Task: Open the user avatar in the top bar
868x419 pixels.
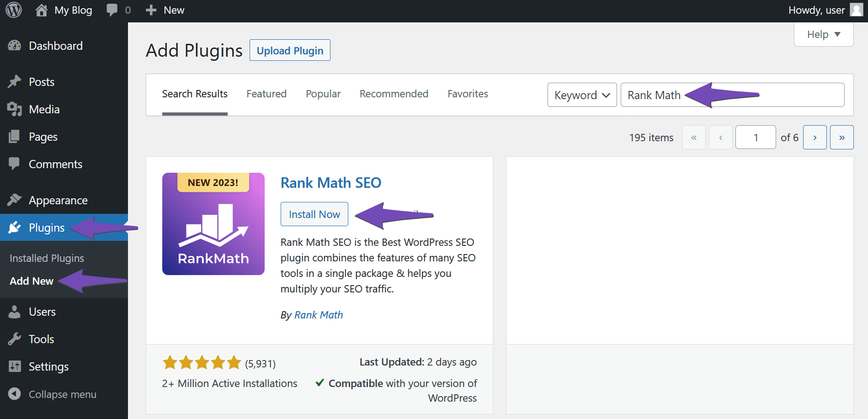Action: [x=856, y=10]
